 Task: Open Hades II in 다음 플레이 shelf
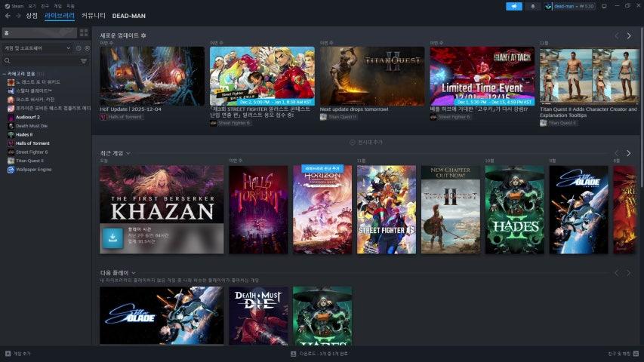[322, 316]
